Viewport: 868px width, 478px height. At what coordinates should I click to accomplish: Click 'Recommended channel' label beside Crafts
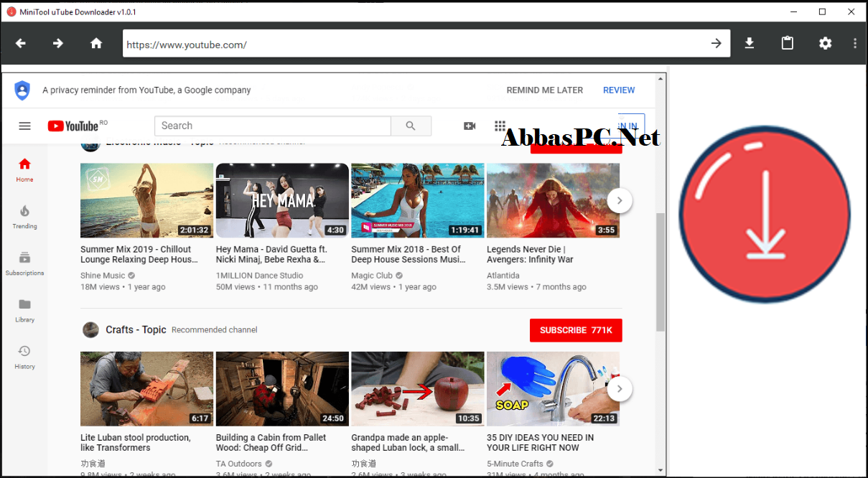214,330
